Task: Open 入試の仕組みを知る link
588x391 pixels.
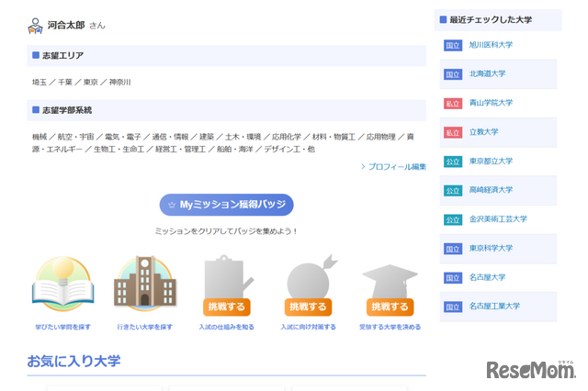Action: 227,327
